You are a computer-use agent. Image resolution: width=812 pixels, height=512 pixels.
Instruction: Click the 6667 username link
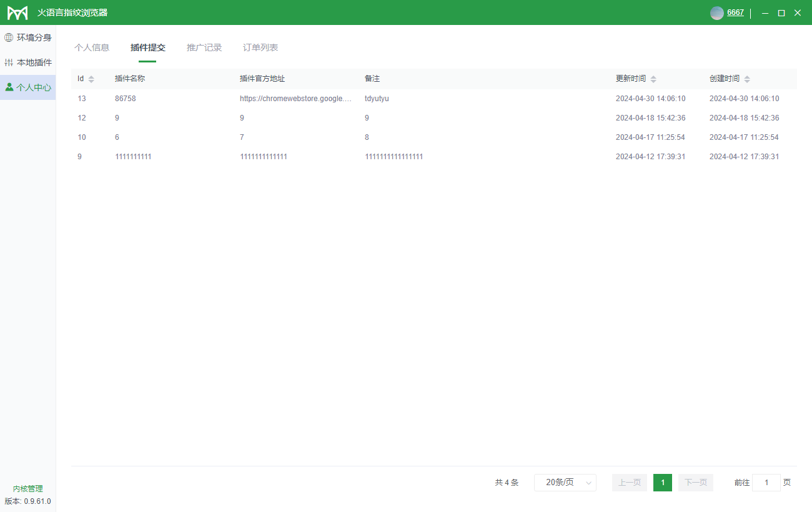click(x=735, y=12)
